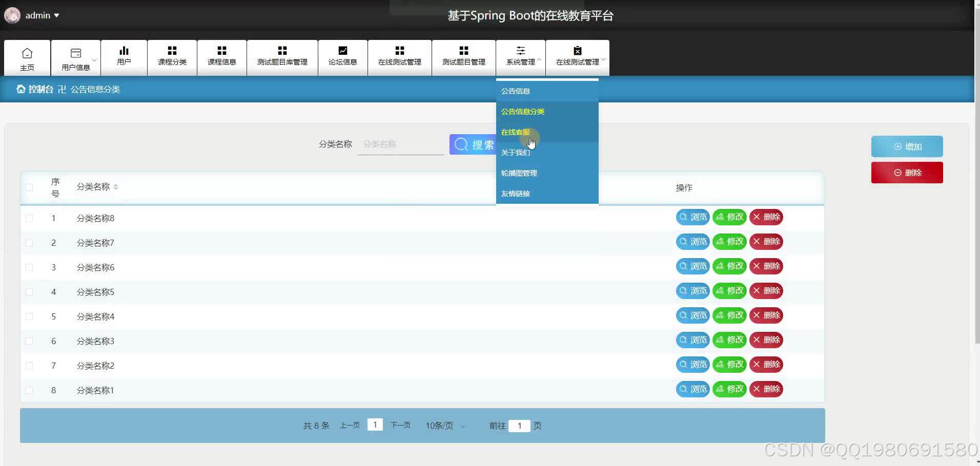Click 公告信息分类 breadcrumb text
Screen dimensions: 980x466
click(x=95, y=89)
